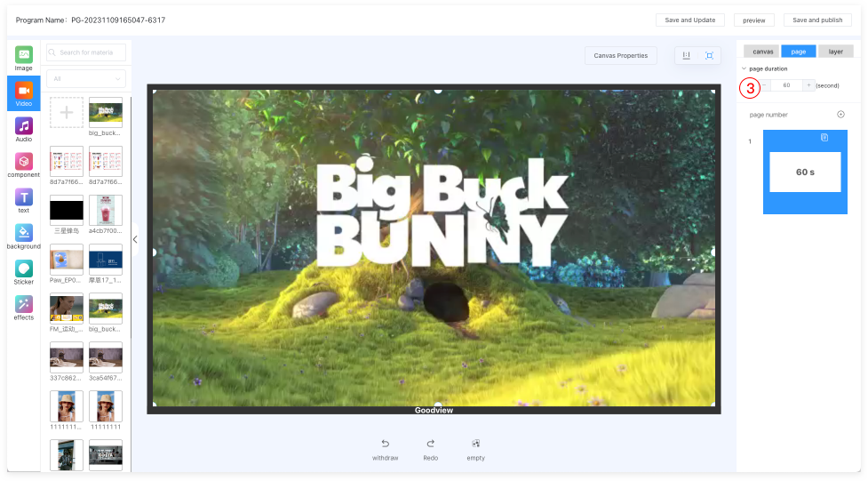Open the Image materials category
This screenshot has width=868, height=481.
click(x=23, y=58)
